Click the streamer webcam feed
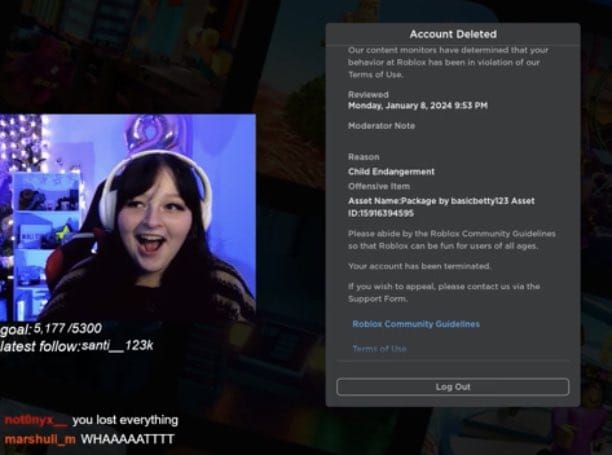This screenshot has width=612, height=455. coord(128,217)
